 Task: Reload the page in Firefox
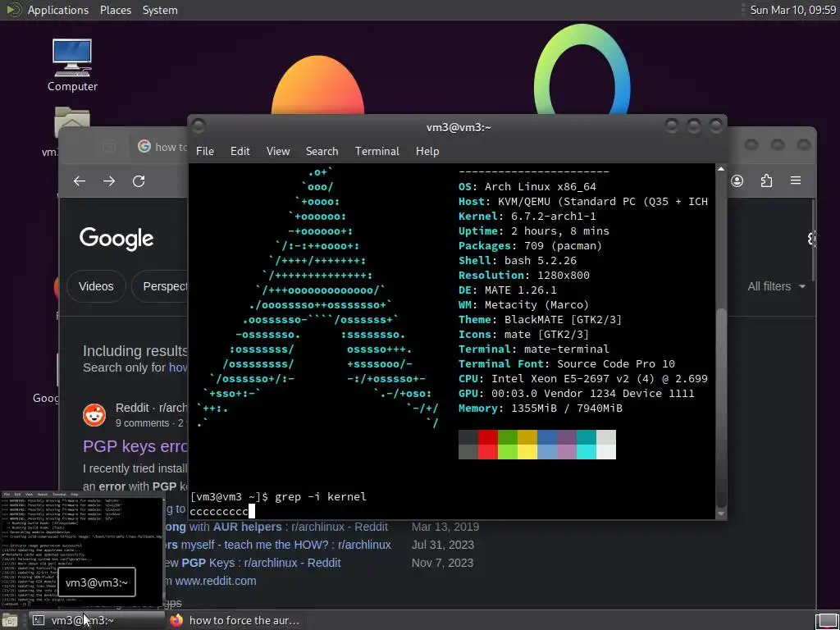(139, 181)
